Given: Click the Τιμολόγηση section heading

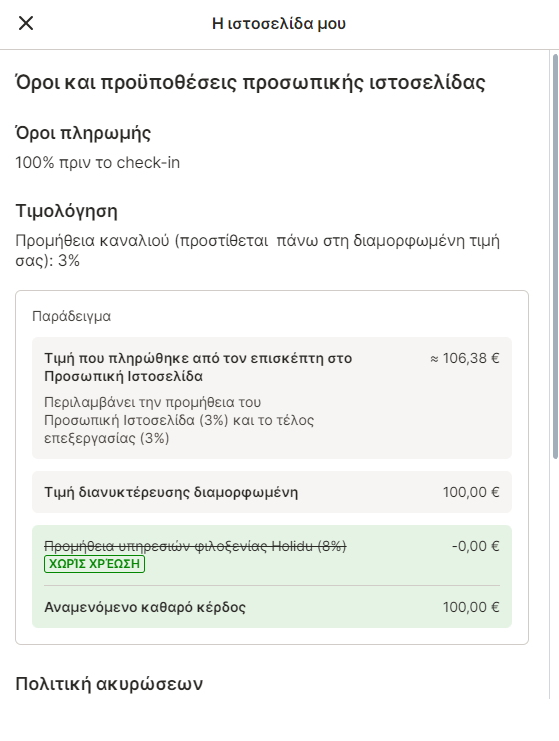Looking at the screenshot, I should point(66,211).
